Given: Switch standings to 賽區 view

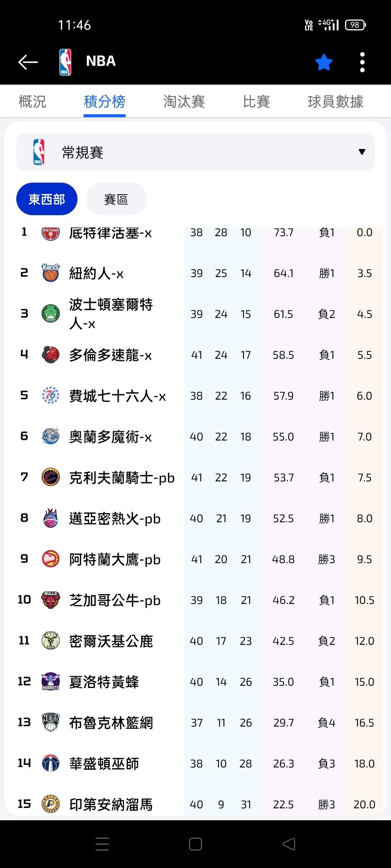Looking at the screenshot, I should coord(116,199).
